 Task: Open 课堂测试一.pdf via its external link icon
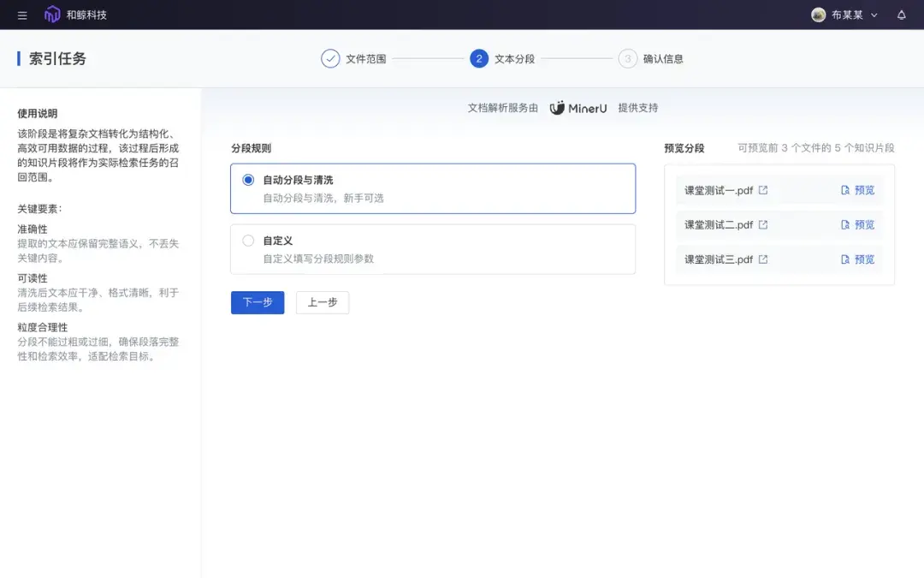point(763,190)
